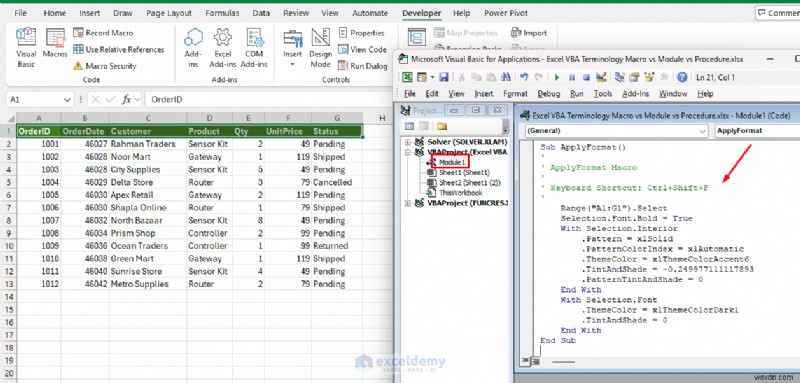Toggle Design Mode in the Controls group

click(320, 48)
